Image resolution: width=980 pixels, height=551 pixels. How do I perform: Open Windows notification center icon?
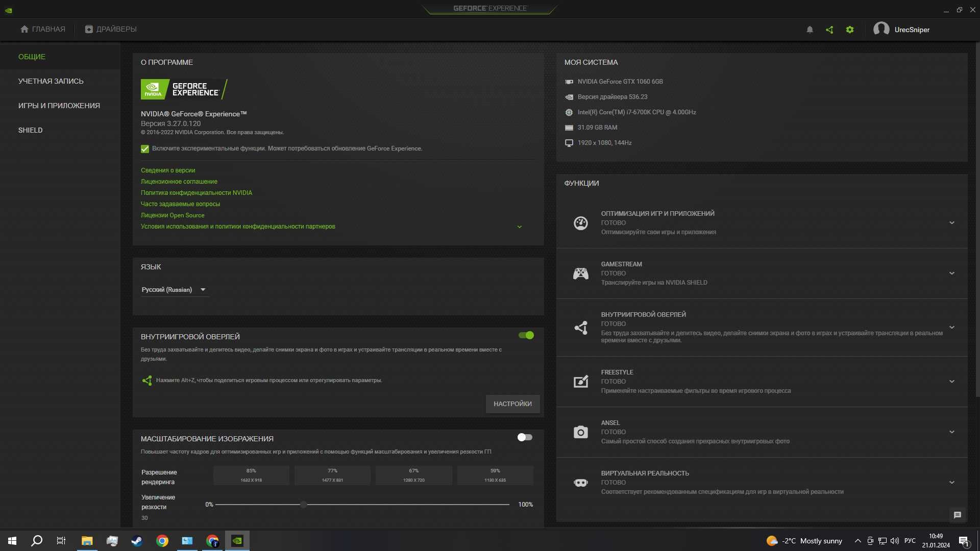click(964, 541)
